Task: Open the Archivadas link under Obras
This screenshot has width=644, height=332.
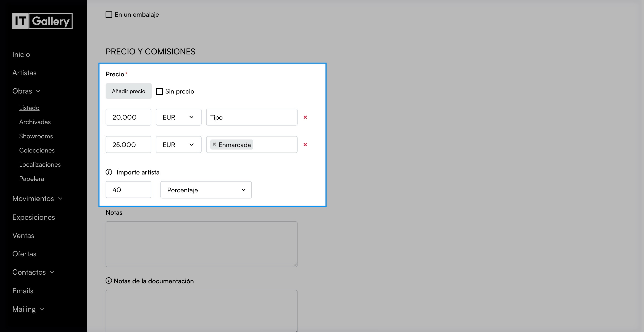Action: [x=35, y=122]
